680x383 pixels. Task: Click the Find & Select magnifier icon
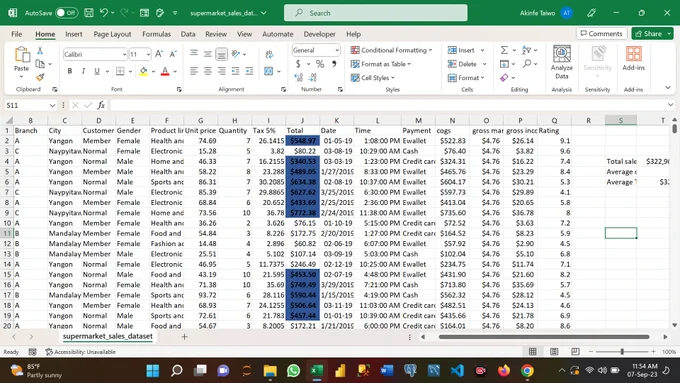526,64
